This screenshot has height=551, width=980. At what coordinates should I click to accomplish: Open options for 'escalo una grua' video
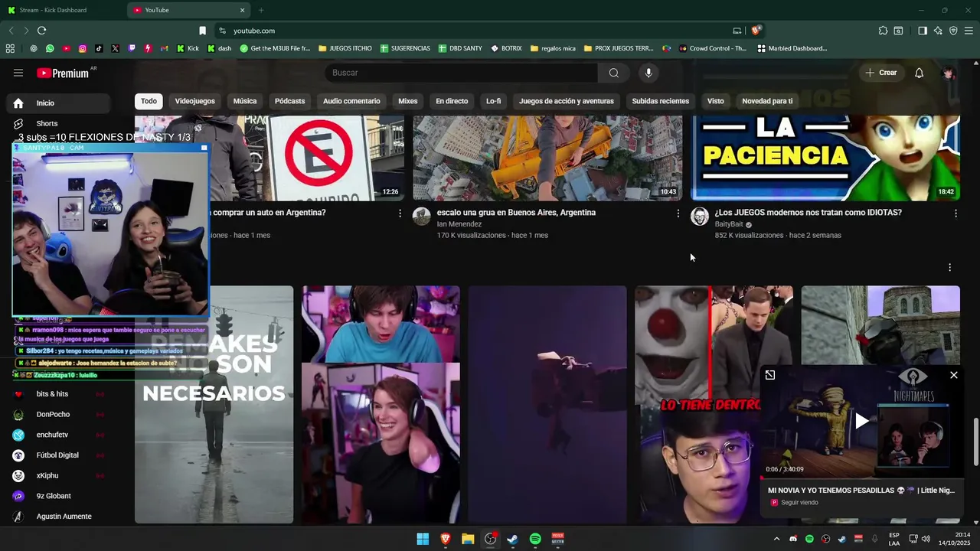(678, 214)
